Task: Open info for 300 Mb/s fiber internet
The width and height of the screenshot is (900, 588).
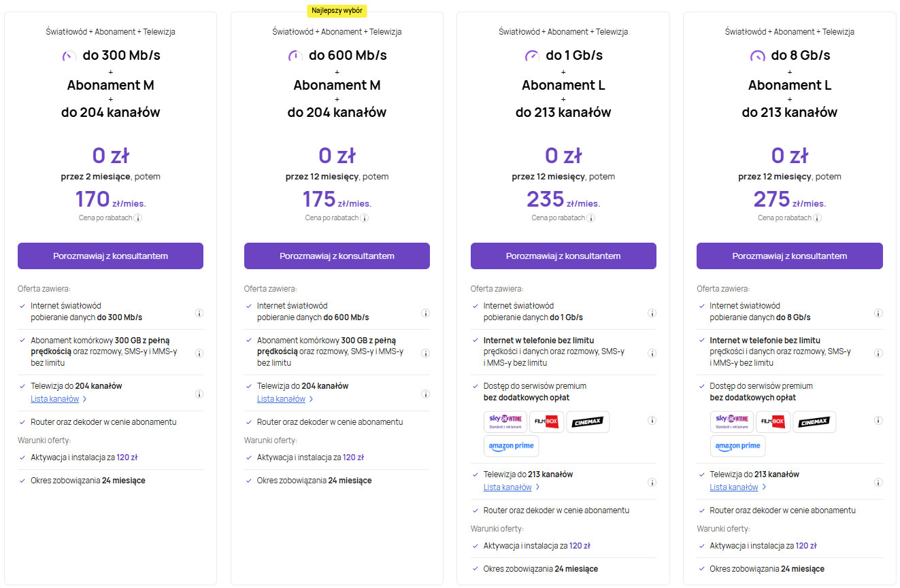Action: pos(199,313)
